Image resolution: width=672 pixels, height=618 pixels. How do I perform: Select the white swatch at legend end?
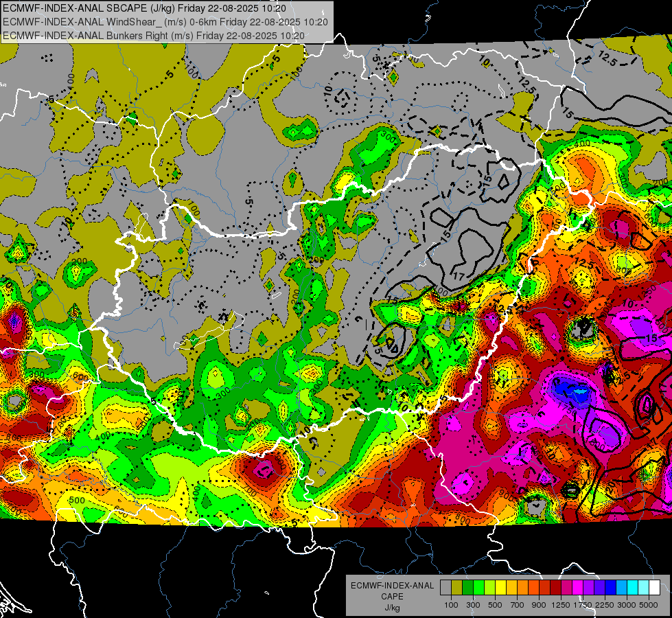[x=654, y=587]
